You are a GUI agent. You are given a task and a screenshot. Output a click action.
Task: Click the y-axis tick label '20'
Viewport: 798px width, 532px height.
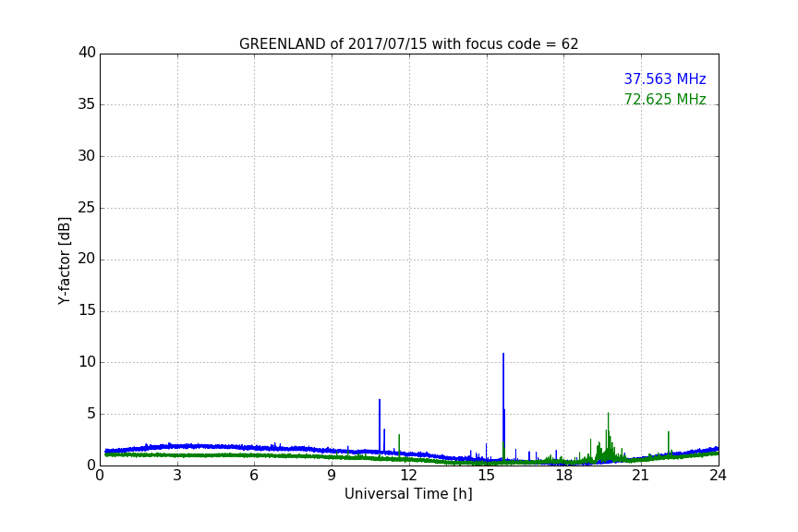click(87, 259)
